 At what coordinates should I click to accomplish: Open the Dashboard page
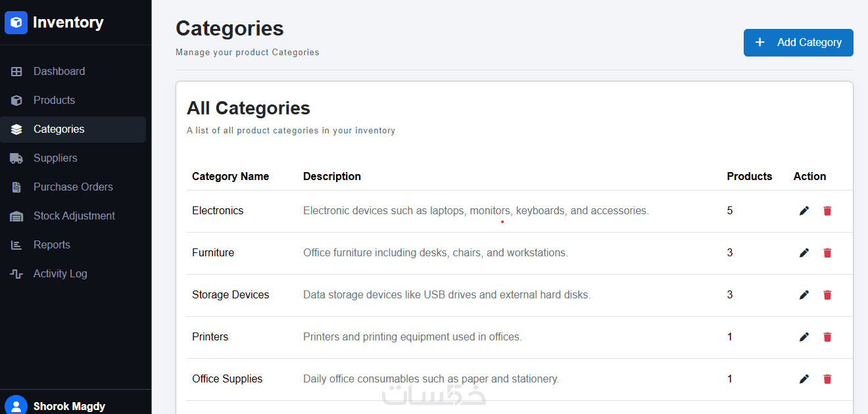click(59, 72)
